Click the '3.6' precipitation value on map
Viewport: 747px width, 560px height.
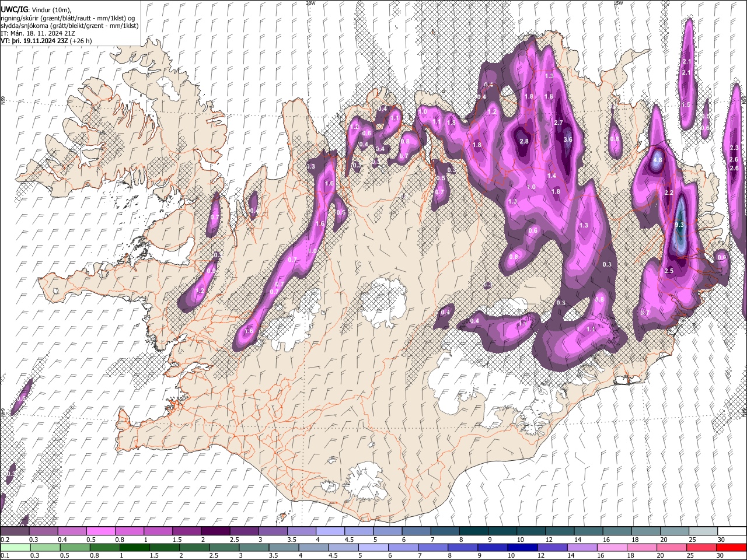pyautogui.click(x=568, y=140)
